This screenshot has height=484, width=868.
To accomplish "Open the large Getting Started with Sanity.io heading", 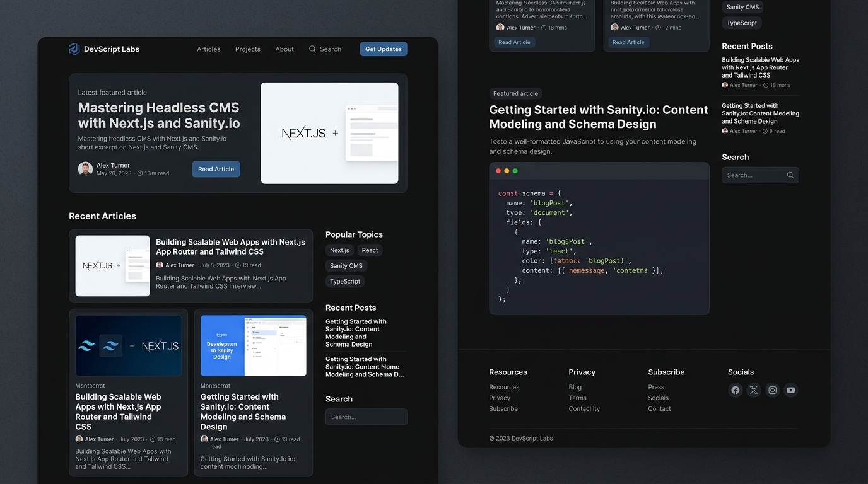I will tap(599, 117).
